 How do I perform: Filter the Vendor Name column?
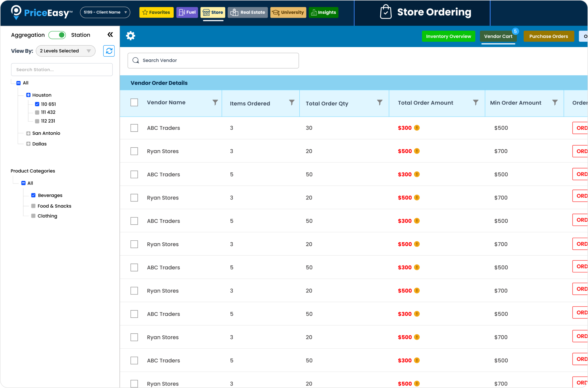click(x=215, y=103)
